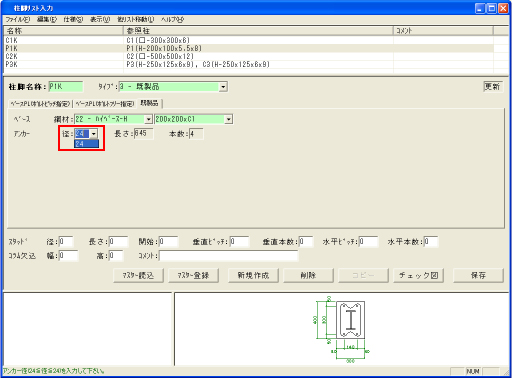The image size is (512, 378).
Task: Click the スタッド 長さ input field
Action: (118, 242)
